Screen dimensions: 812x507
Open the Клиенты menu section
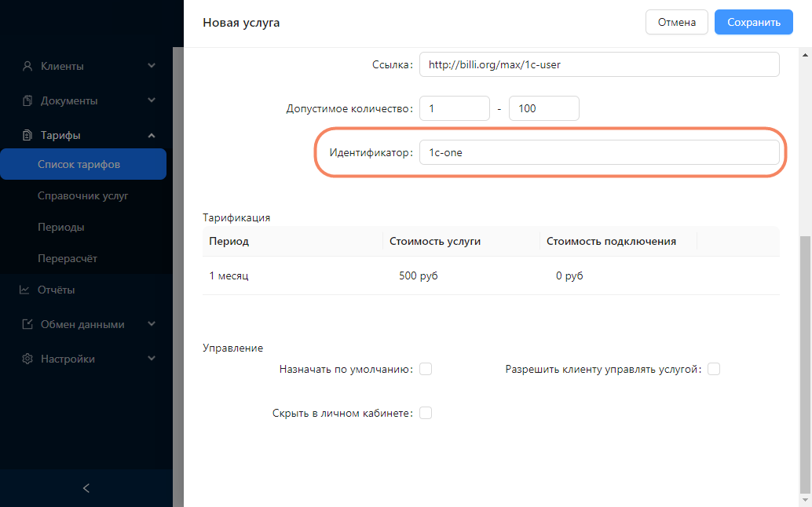coord(86,66)
